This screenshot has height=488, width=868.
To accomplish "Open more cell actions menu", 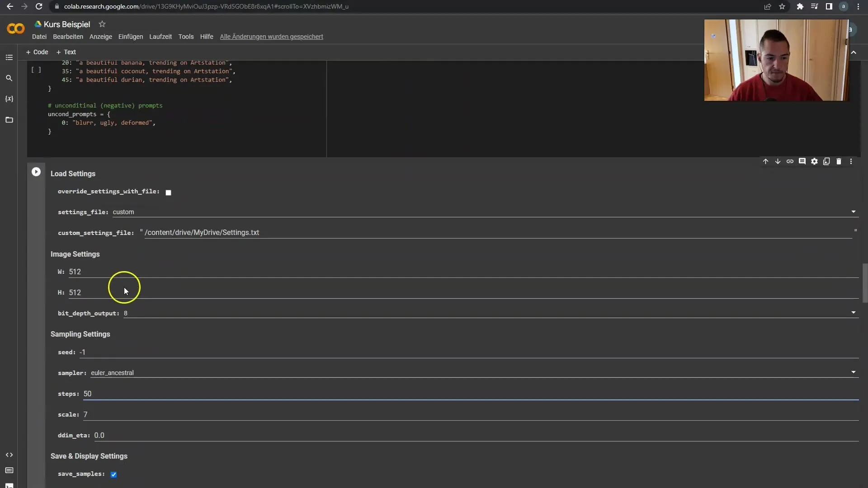I will tap(851, 161).
